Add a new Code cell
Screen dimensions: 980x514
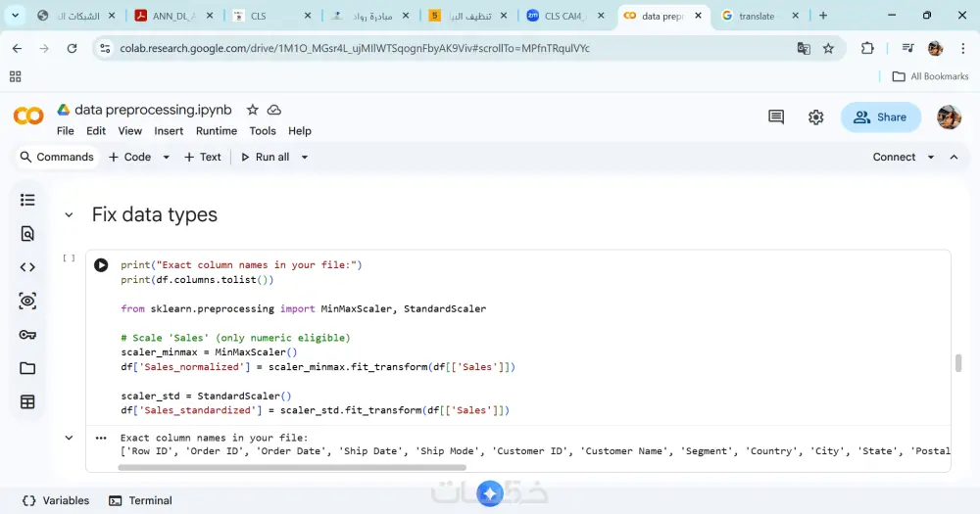point(130,158)
